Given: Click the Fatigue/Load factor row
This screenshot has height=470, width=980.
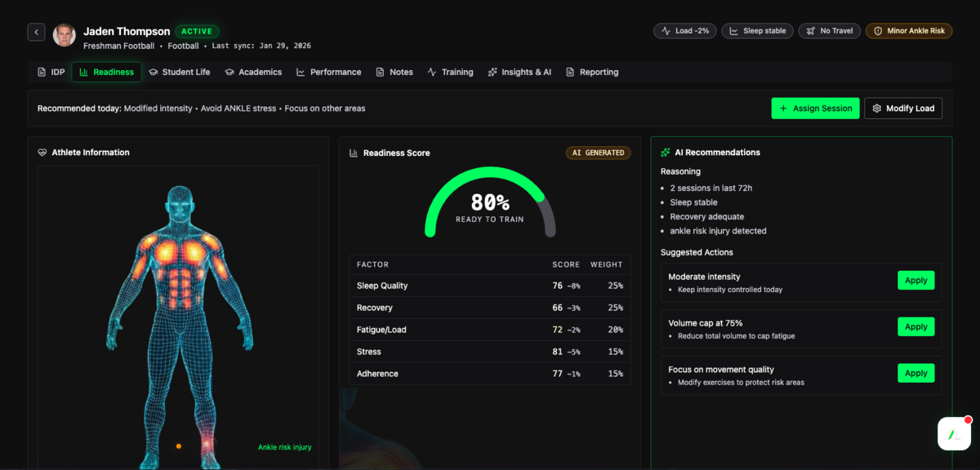Looking at the screenshot, I should point(490,330).
